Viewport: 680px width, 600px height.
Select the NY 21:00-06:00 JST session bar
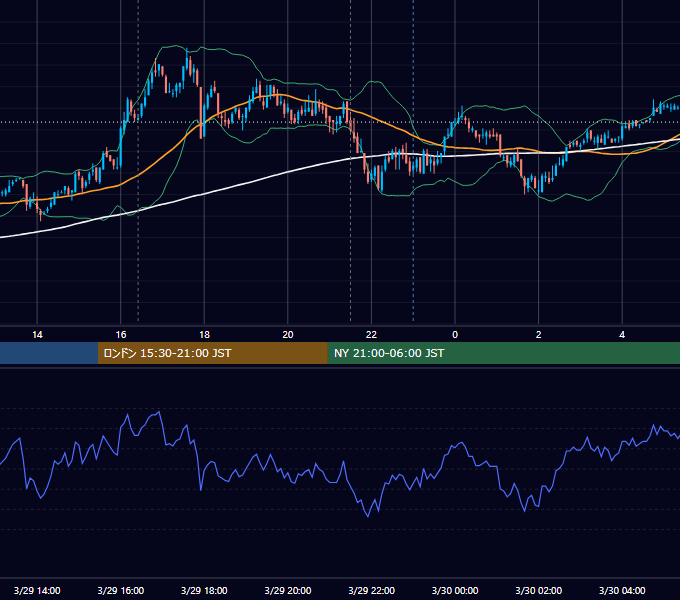(x=503, y=353)
